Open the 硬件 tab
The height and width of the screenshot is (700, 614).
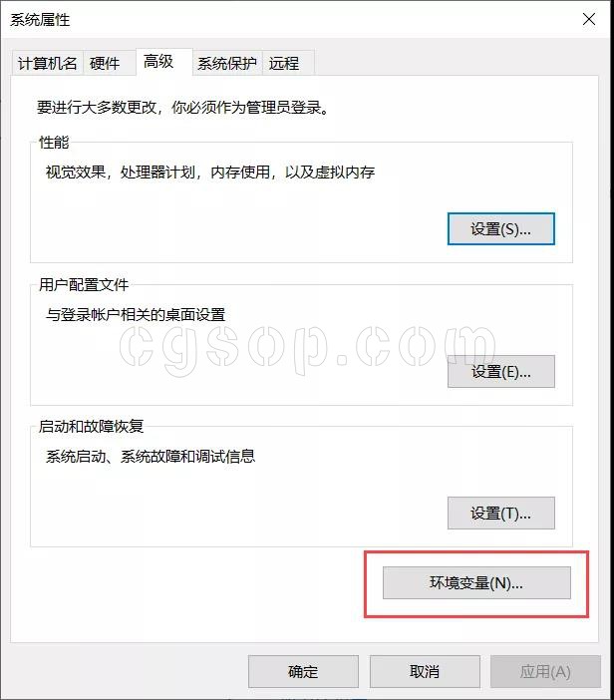point(105,64)
